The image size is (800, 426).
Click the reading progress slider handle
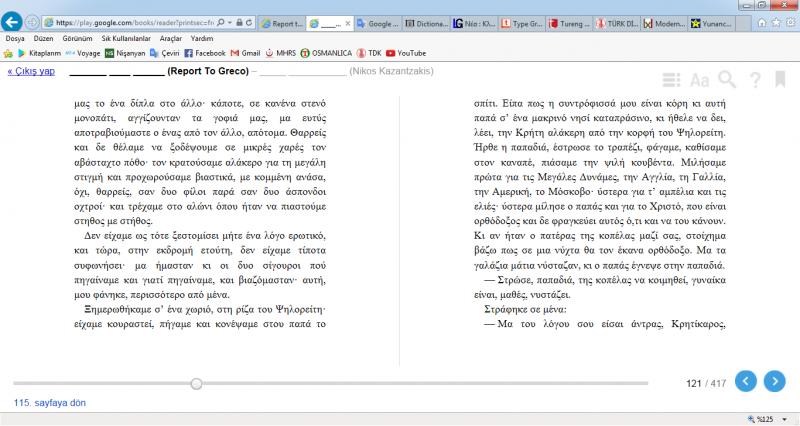point(196,384)
